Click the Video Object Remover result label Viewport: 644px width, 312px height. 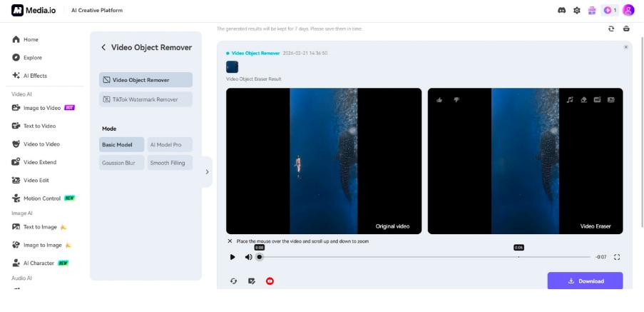coord(255,53)
